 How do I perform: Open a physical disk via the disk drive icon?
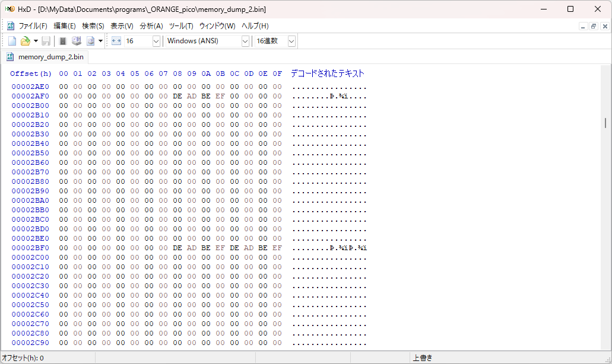(x=76, y=40)
